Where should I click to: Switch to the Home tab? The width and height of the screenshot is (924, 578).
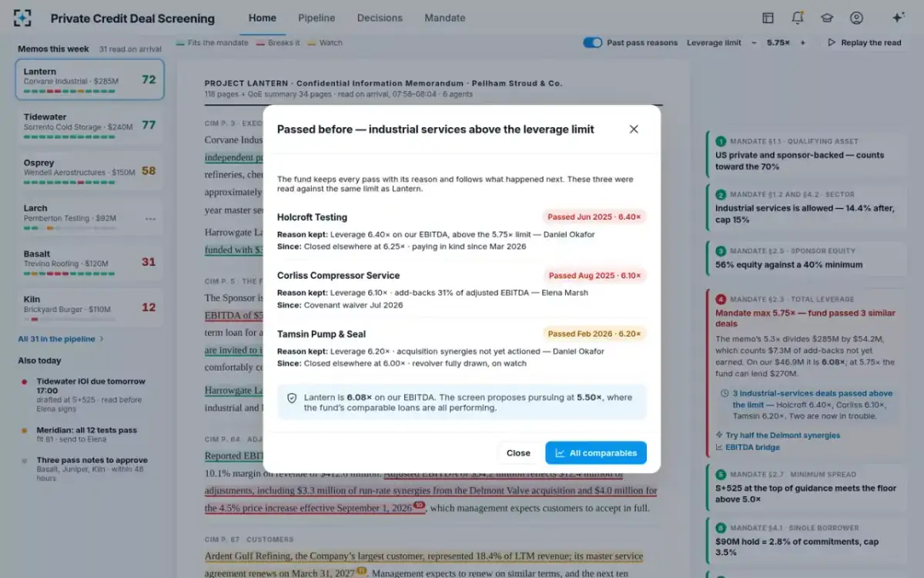coord(263,18)
